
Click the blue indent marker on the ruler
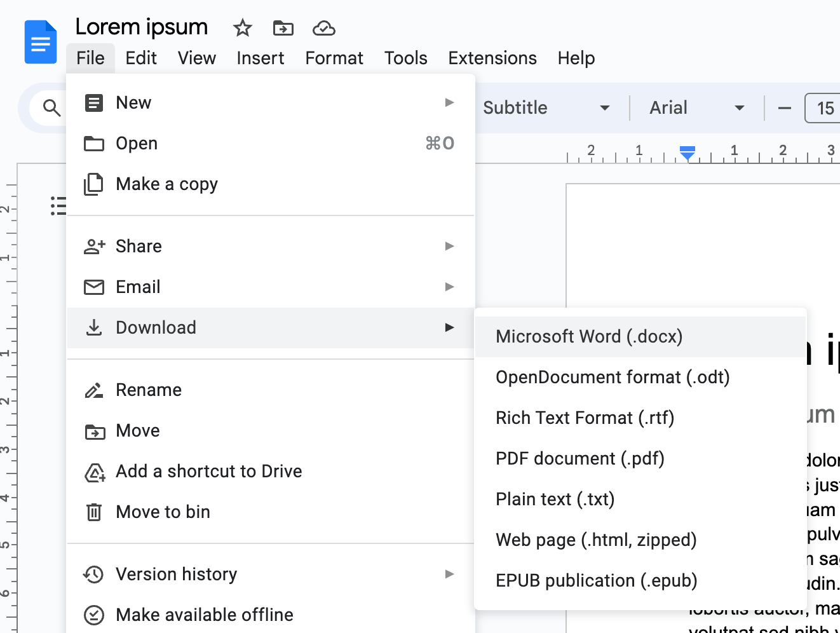coord(687,153)
